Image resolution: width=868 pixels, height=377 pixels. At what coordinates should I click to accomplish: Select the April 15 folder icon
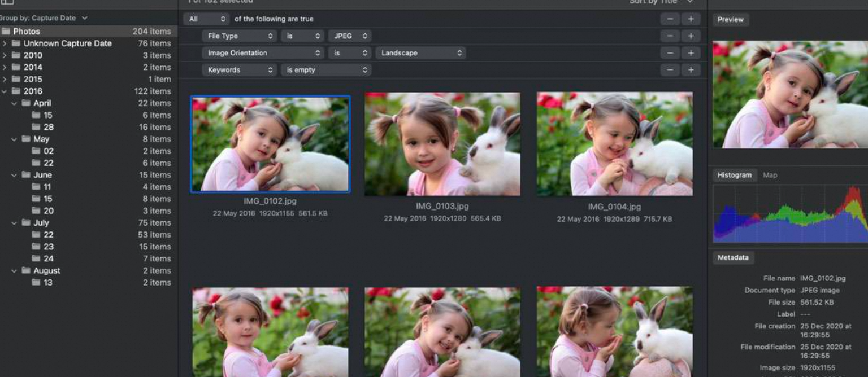coord(36,115)
